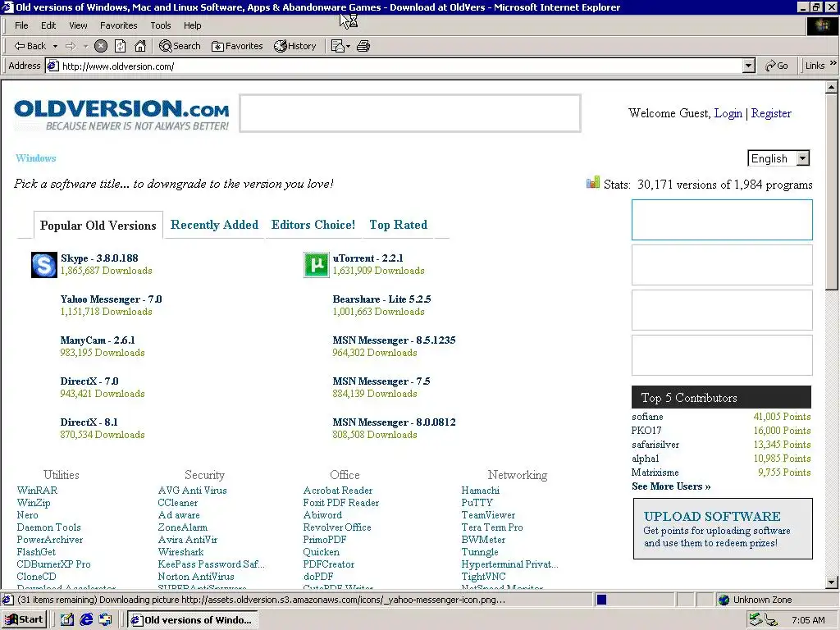Open MSN Messenger - 8.5.1235 link
The width and height of the screenshot is (840, 630).
[x=394, y=340]
